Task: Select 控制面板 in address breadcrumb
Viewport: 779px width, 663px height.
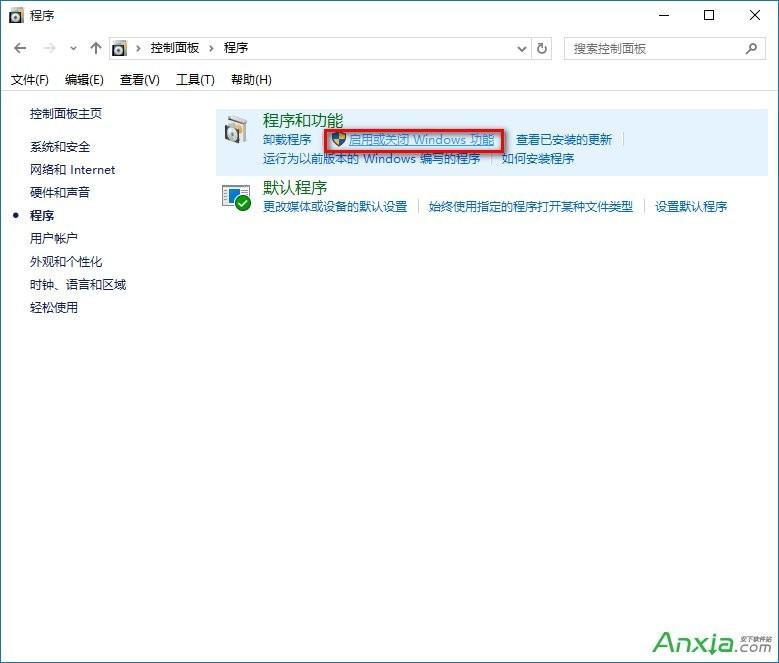Action: point(175,48)
